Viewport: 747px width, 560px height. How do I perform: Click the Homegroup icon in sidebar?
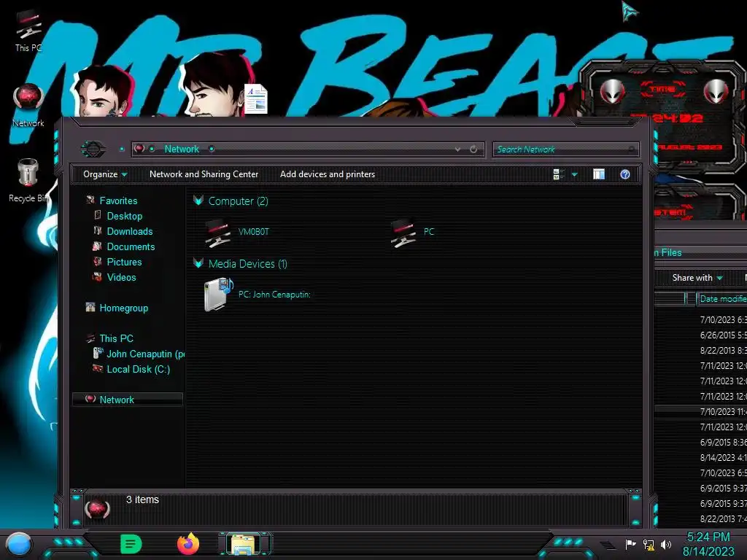click(90, 308)
